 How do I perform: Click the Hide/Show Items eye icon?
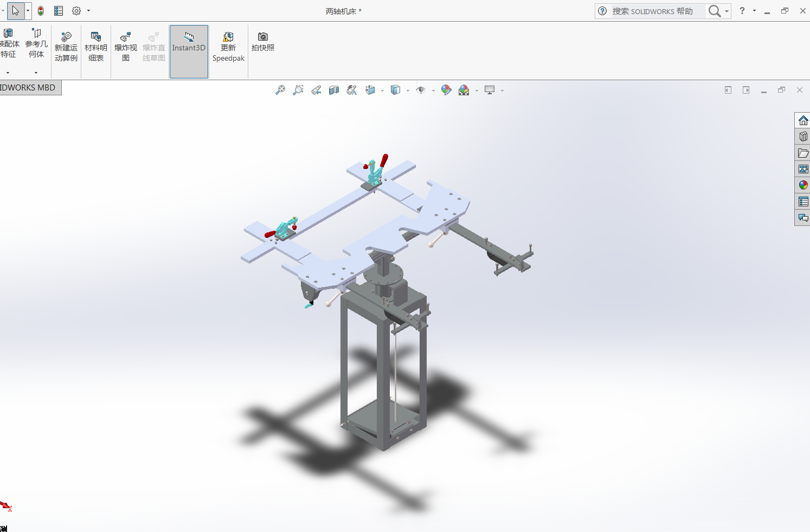421,90
